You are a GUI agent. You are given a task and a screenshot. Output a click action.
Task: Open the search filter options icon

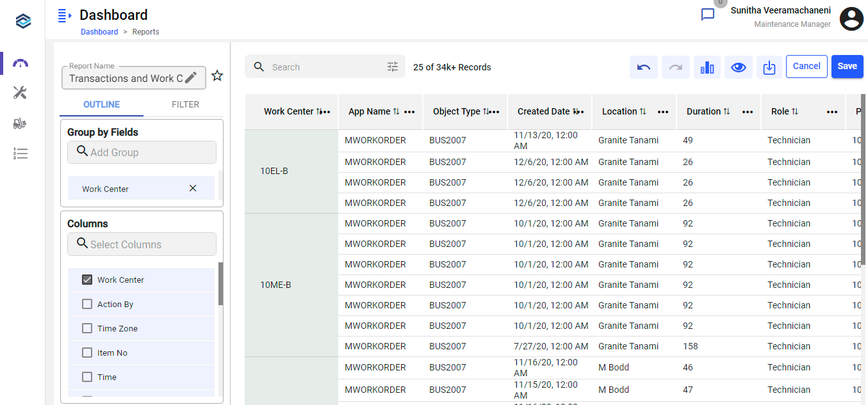tap(393, 67)
